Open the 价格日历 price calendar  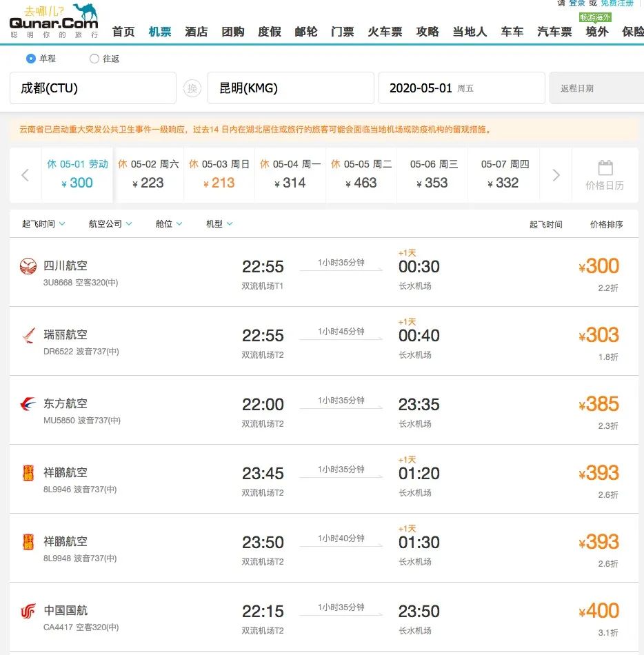(605, 174)
